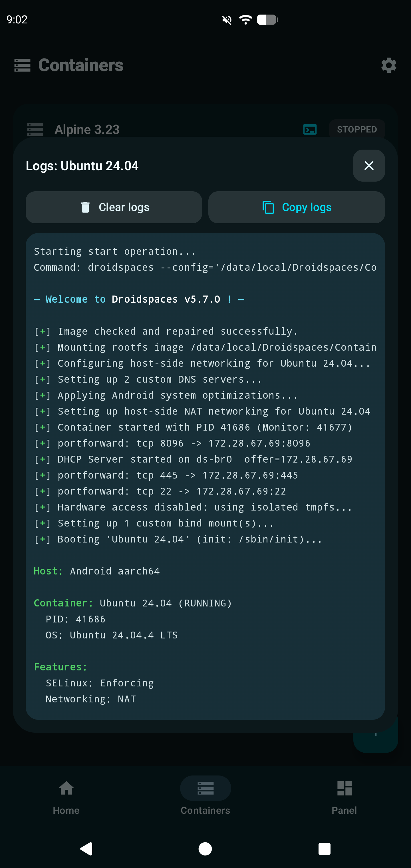Select the 'Starting start operation...' log line

pos(115,251)
